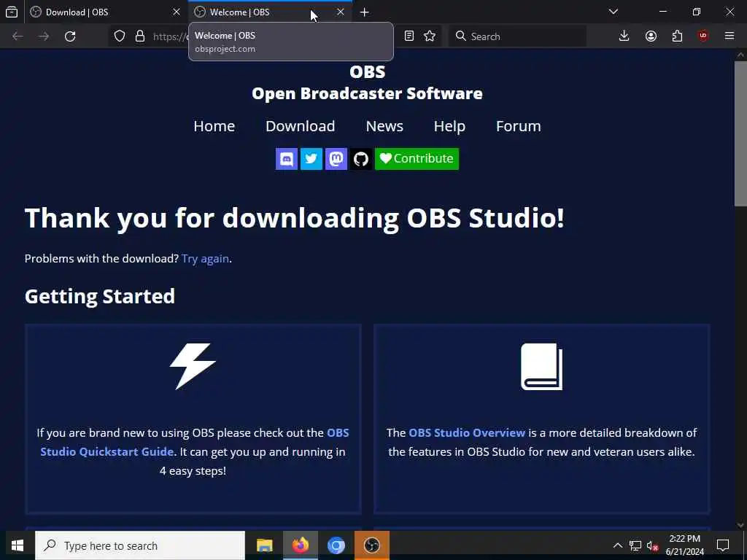The image size is (747, 560).
Task: Open the Mastodon icon link
Action: pyautogui.click(x=336, y=158)
